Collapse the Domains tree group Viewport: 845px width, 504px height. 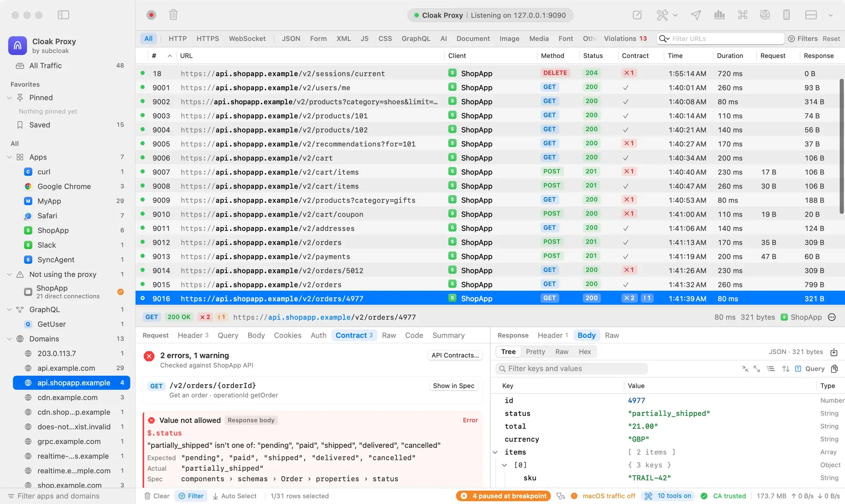[x=9, y=339]
